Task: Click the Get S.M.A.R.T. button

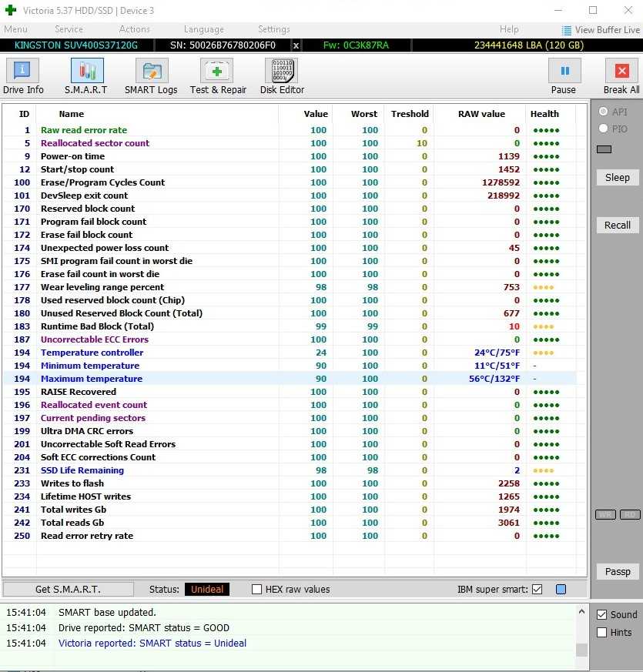Action: click(68, 590)
